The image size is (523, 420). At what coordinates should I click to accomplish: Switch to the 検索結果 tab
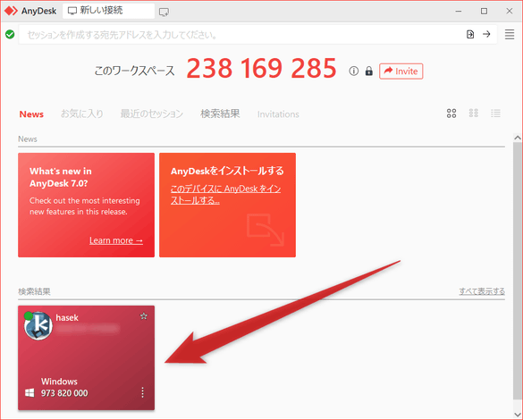(x=220, y=114)
